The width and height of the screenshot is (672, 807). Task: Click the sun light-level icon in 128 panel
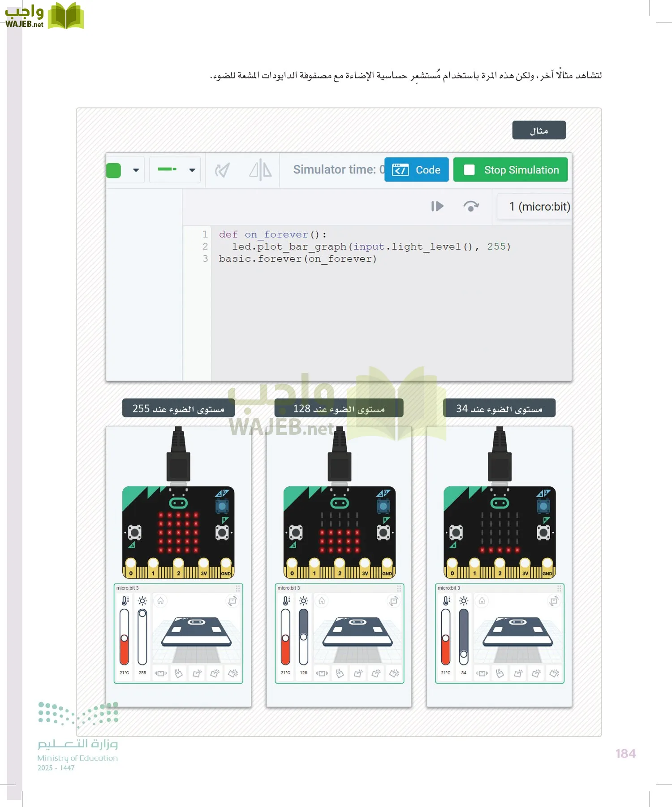(x=303, y=601)
